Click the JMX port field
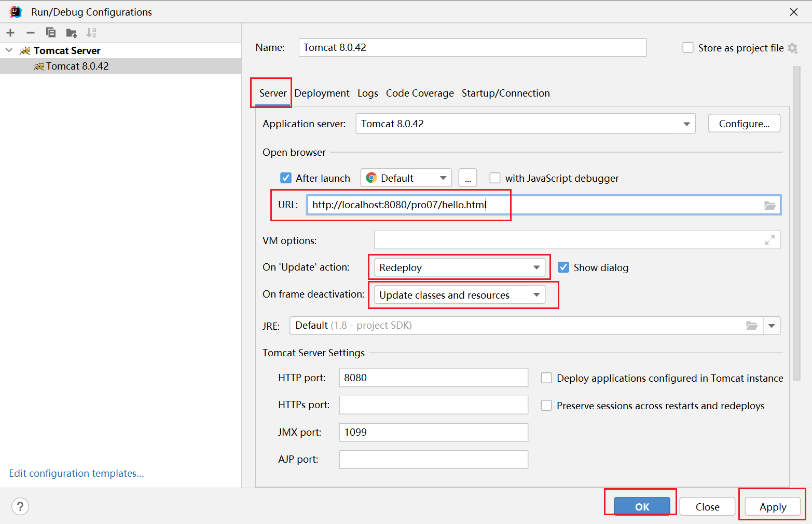Image resolution: width=812 pixels, height=524 pixels. 433,432
